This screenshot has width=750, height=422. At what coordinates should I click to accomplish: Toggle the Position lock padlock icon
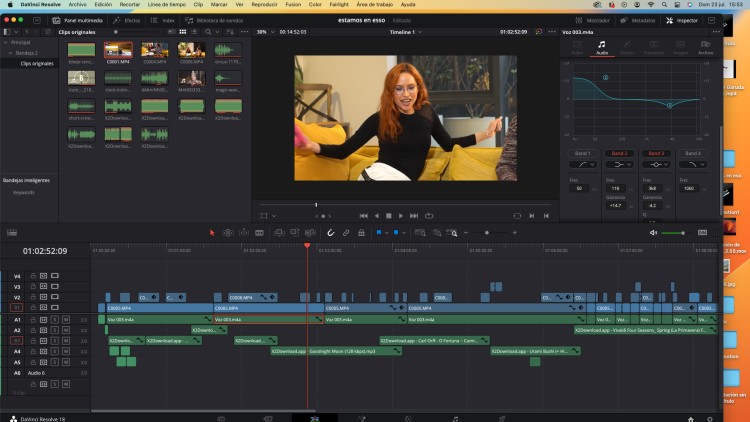pos(362,233)
